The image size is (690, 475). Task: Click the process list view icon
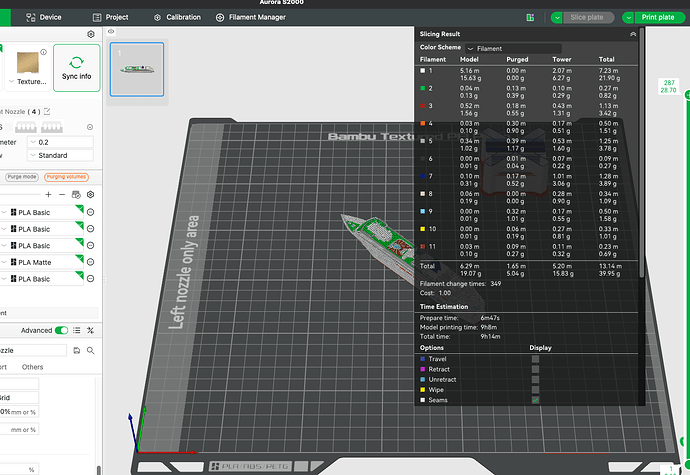click(77, 330)
